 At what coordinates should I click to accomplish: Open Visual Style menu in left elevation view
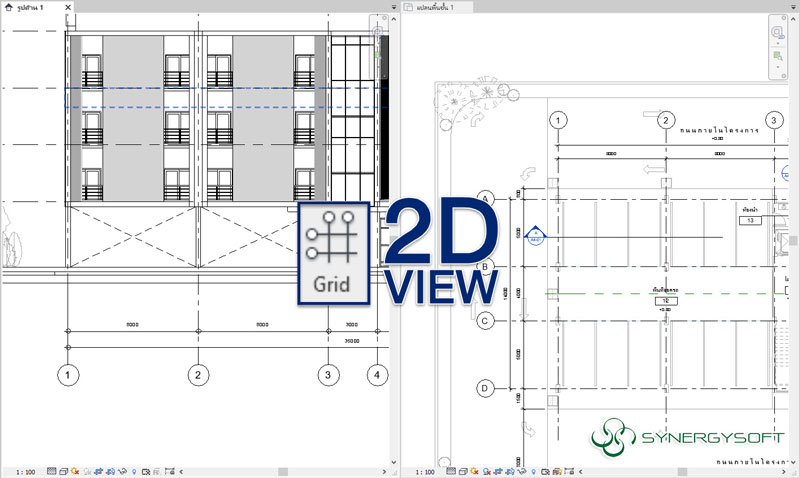64,471
